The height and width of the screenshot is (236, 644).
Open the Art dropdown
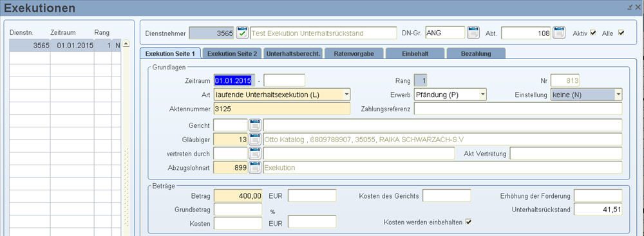(x=346, y=95)
